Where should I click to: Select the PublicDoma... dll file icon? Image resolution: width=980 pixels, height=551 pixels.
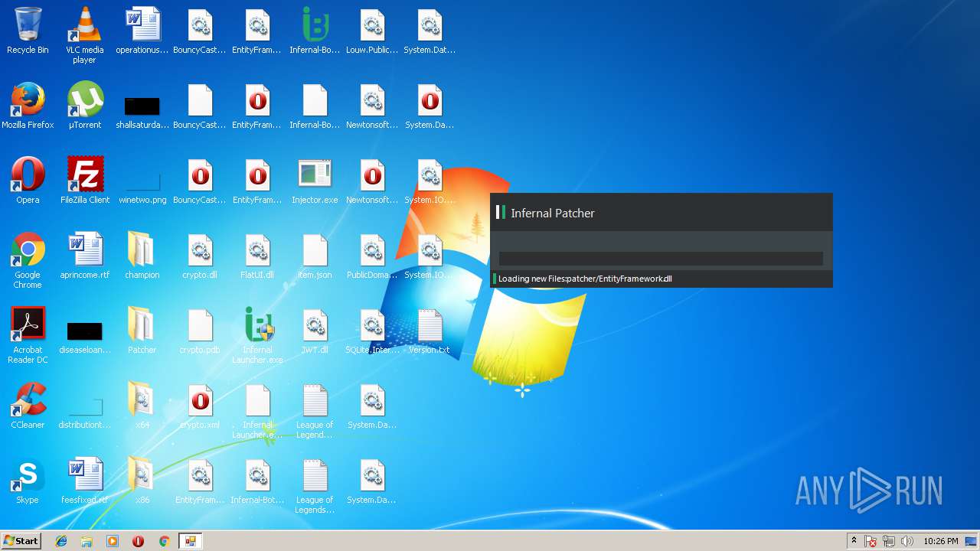372,256
